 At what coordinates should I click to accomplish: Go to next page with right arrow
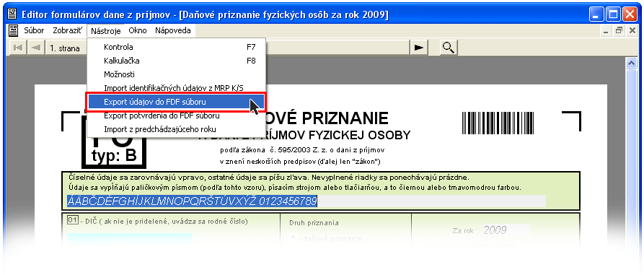419,48
